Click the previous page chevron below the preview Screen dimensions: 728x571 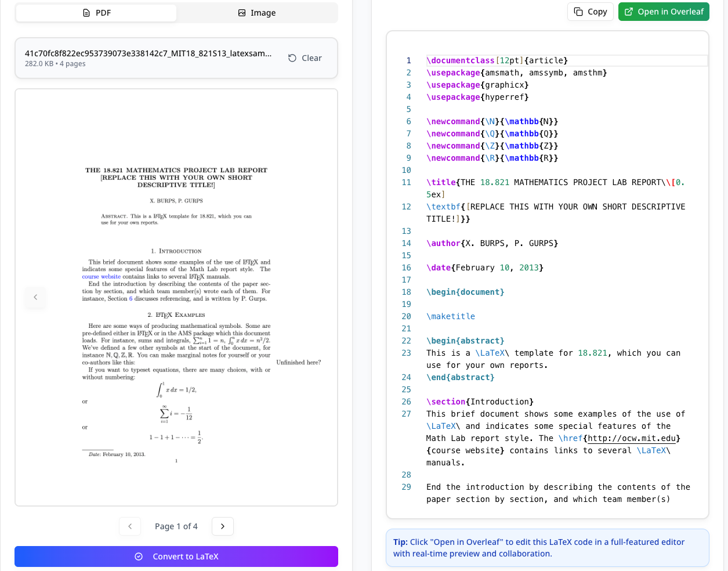[x=129, y=526]
